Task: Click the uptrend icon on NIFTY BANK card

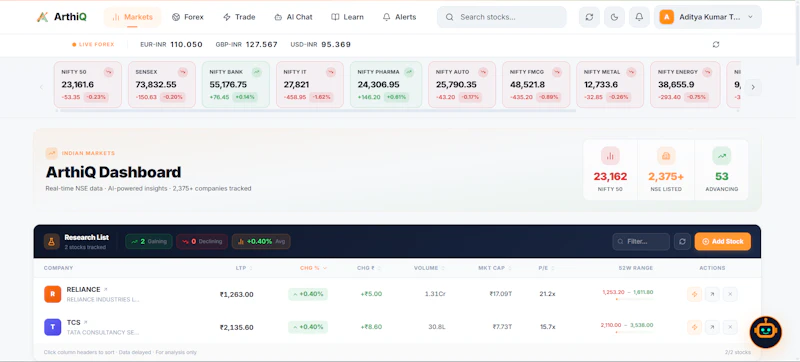Action: 257,72
